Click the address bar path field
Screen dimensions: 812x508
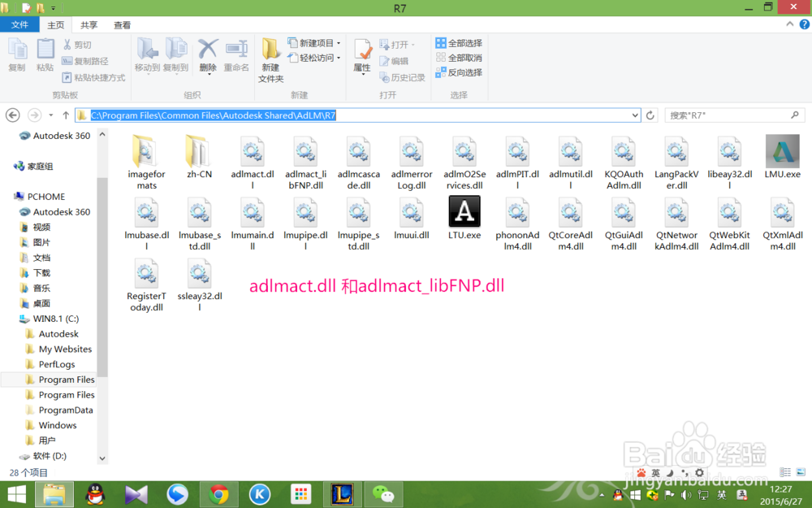coord(357,115)
